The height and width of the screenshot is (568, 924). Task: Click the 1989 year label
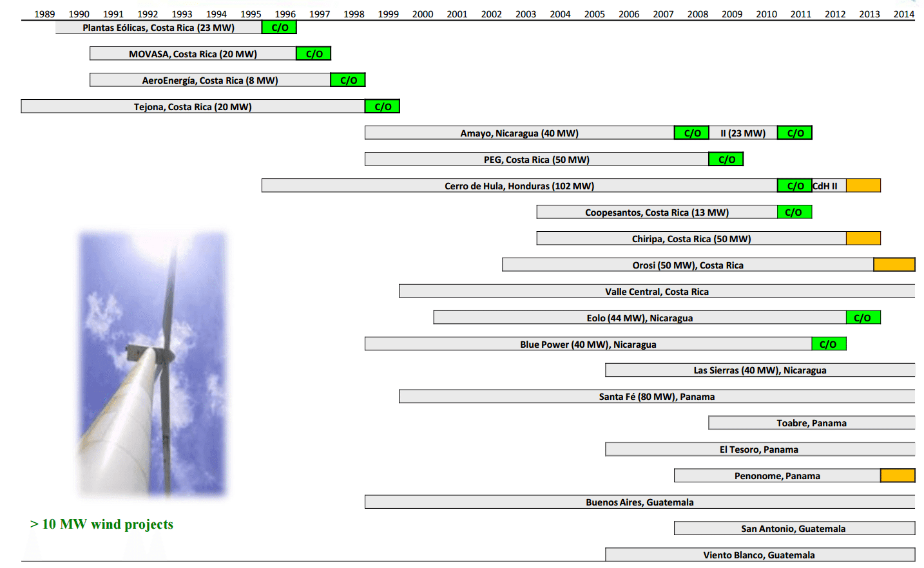tap(44, 14)
